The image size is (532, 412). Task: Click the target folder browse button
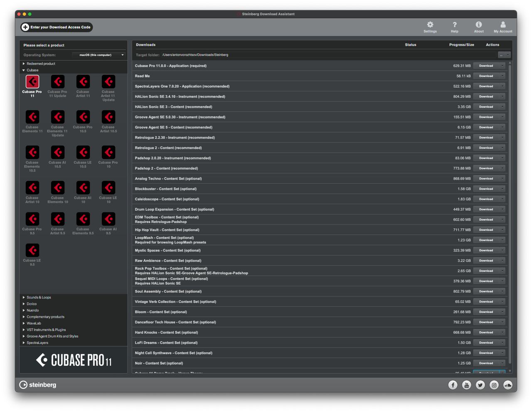coord(502,55)
